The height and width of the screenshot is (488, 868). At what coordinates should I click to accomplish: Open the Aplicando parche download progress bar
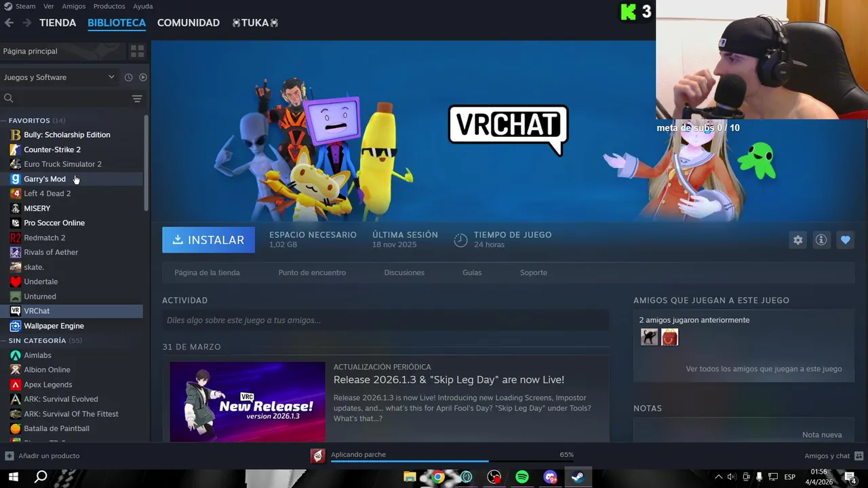tap(452, 461)
